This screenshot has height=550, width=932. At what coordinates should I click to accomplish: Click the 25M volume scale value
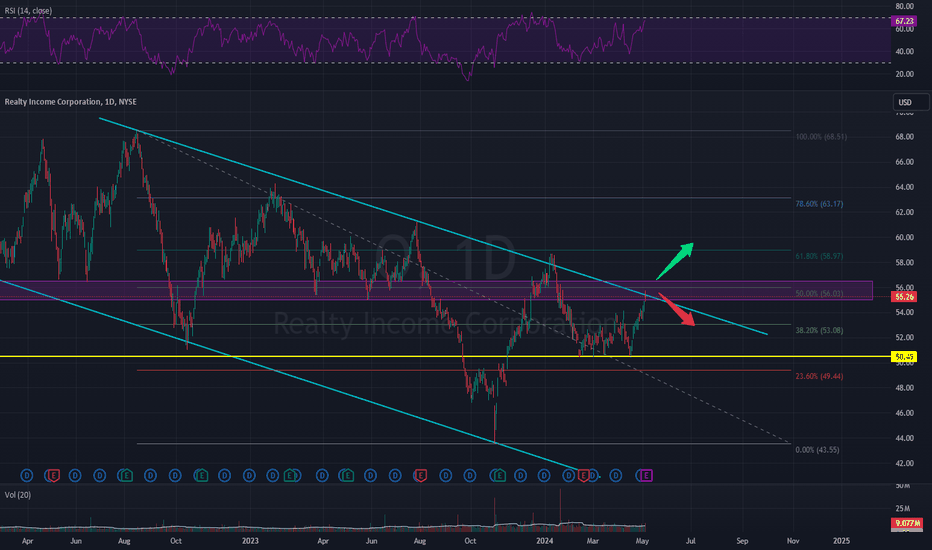tap(903, 508)
